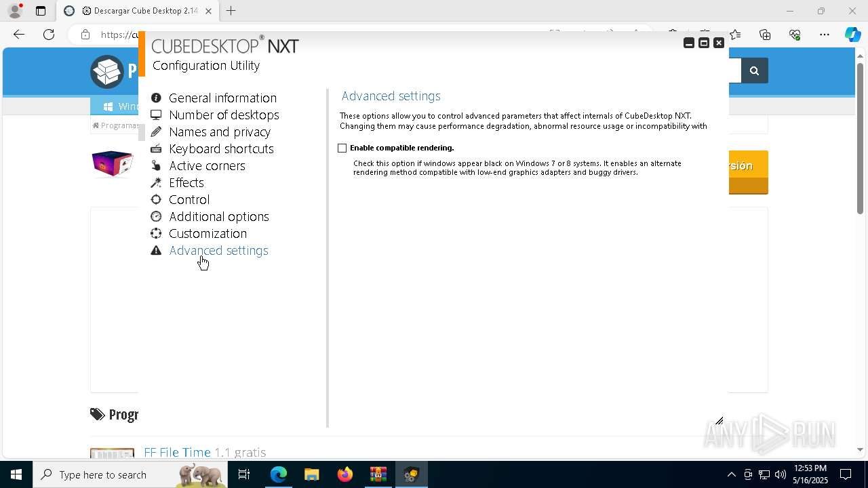Screen dimensions: 868x488
Task: Click the pointing-hand icon for Active corners
Action: pyautogui.click(x=156, y=165)
